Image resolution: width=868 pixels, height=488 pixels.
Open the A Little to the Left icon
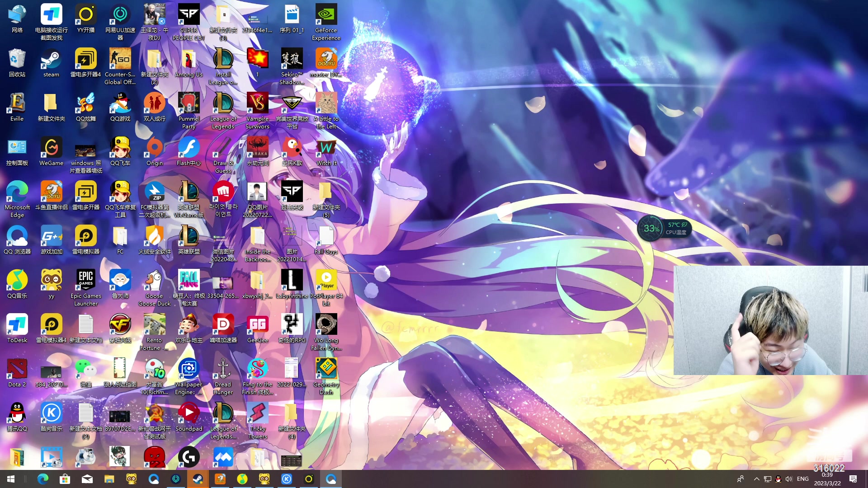326,111
